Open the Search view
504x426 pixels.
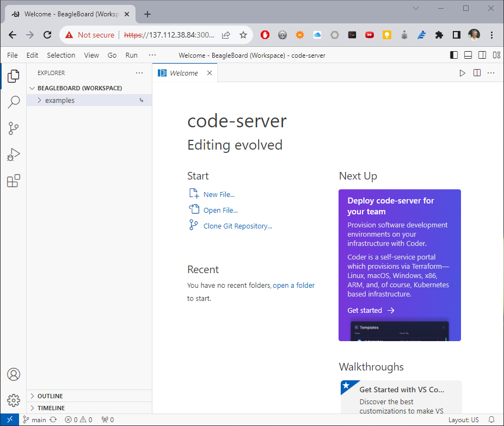point(14,102)
